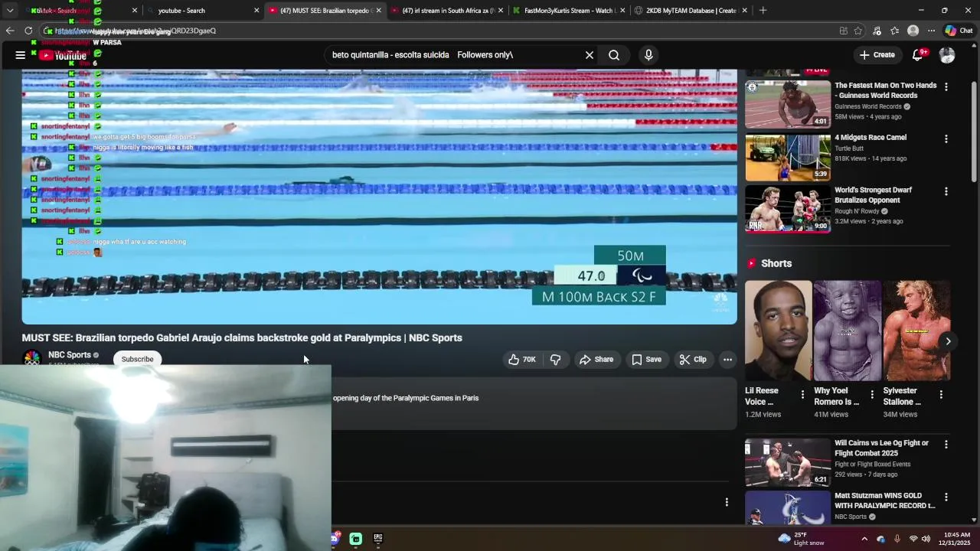Screen dimensions: 980x551
Task: Reload the current page
Action: pos(28,31)
